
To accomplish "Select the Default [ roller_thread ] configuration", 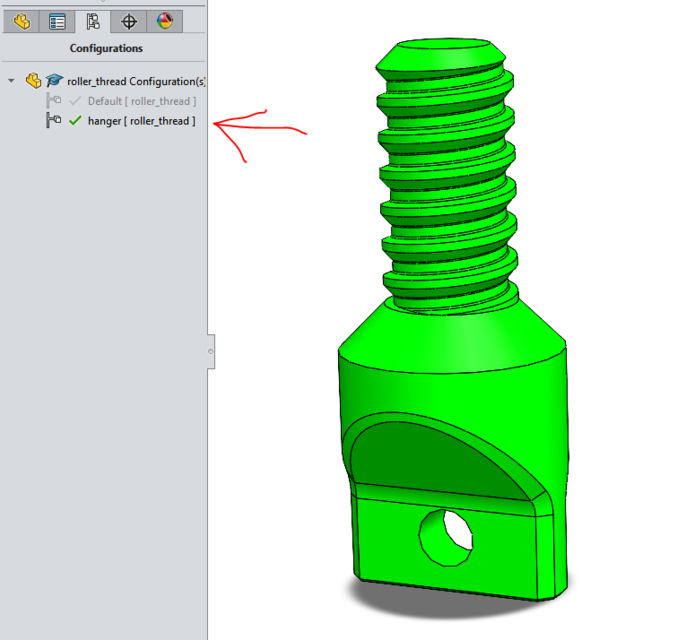I will pos(142,101).
